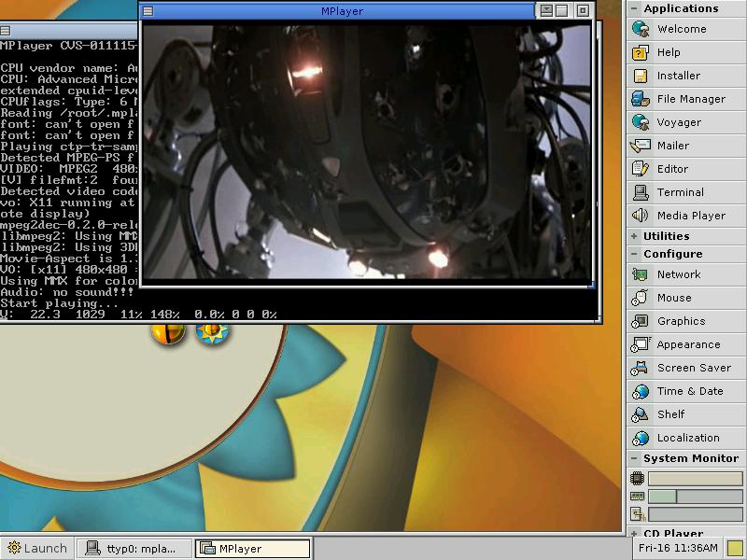Launch the Media Player speaker icon
747x560 pixels.
(641, 216)
